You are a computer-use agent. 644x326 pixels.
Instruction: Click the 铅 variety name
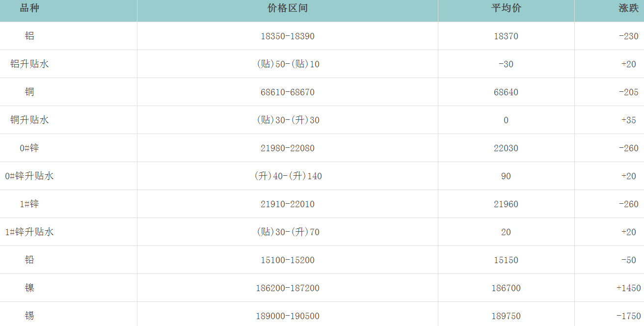coord(29,260)
